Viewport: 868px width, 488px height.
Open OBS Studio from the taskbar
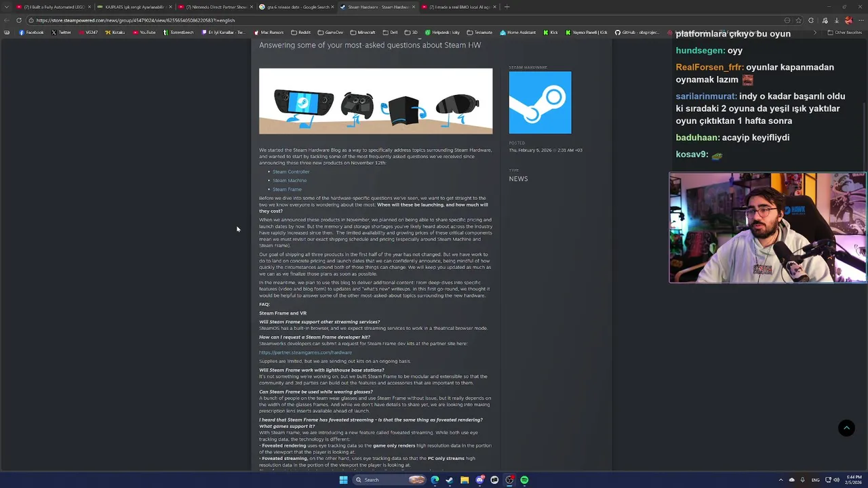(x=509, y=480)
